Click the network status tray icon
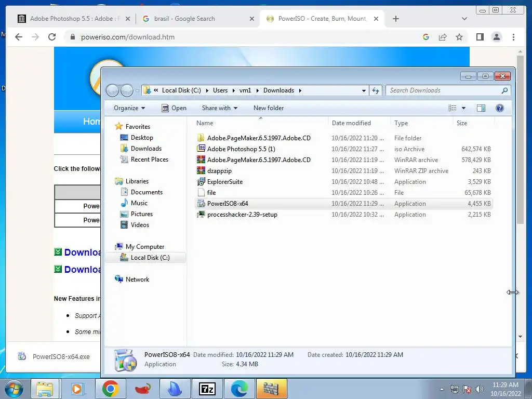This screenshot has height=399, width=532. pos(454,389)
